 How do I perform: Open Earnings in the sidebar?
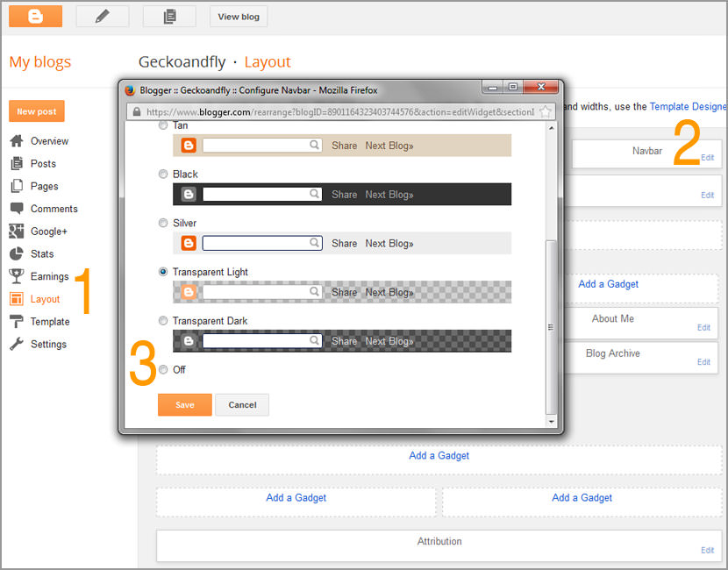point(50,276)
